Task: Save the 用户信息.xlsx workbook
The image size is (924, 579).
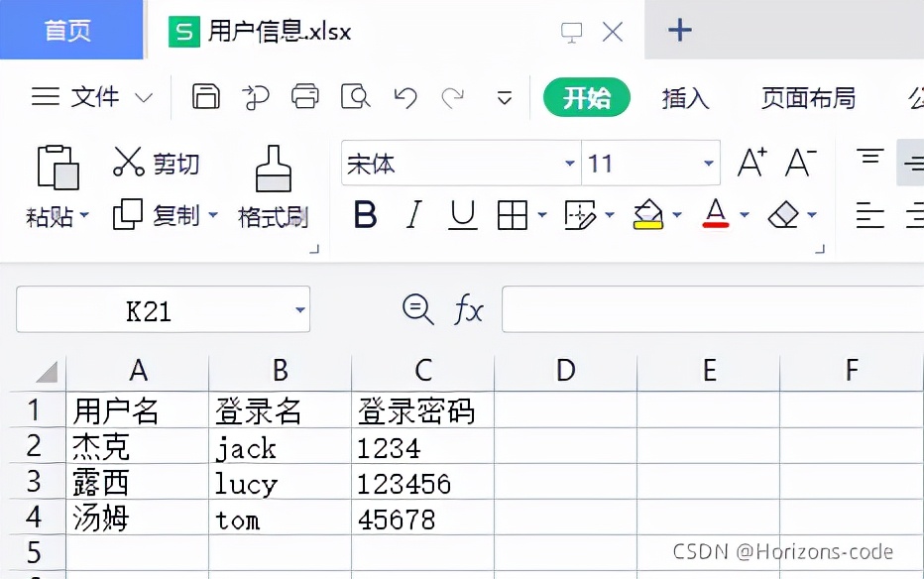Action: [x=205, y=96]
